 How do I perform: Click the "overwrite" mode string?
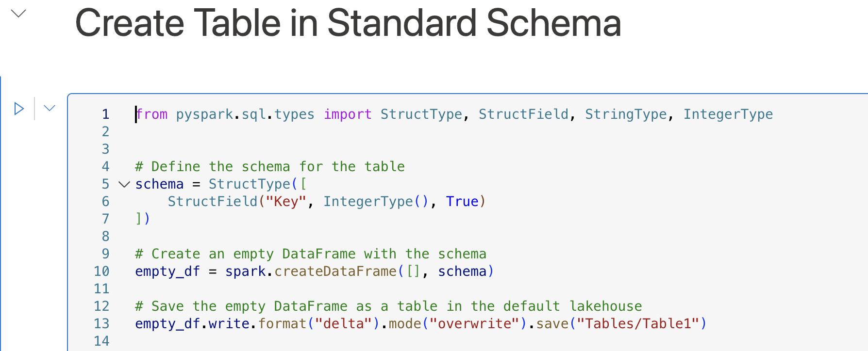click(474, 324)
